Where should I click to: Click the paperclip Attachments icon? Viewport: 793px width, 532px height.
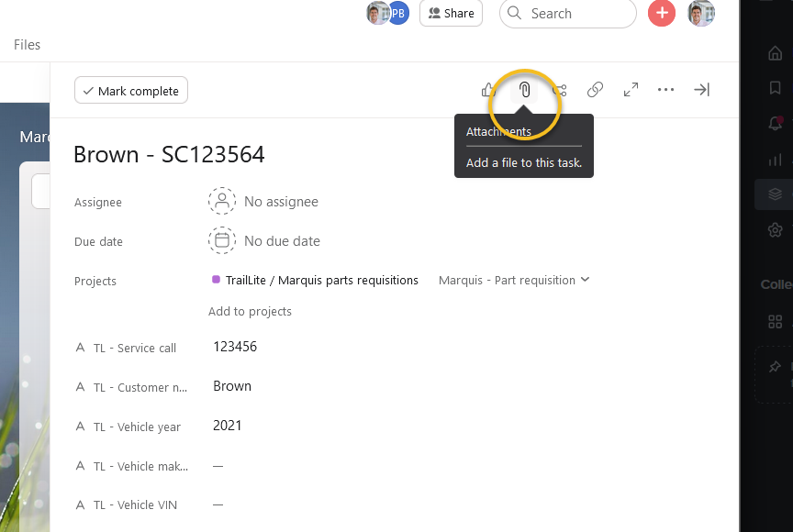[524, 90]
